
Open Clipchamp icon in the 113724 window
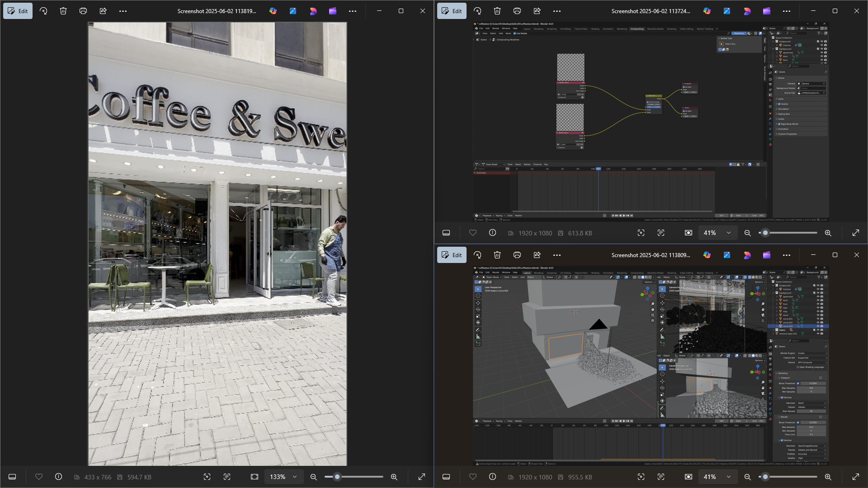[x=767, y=11]
